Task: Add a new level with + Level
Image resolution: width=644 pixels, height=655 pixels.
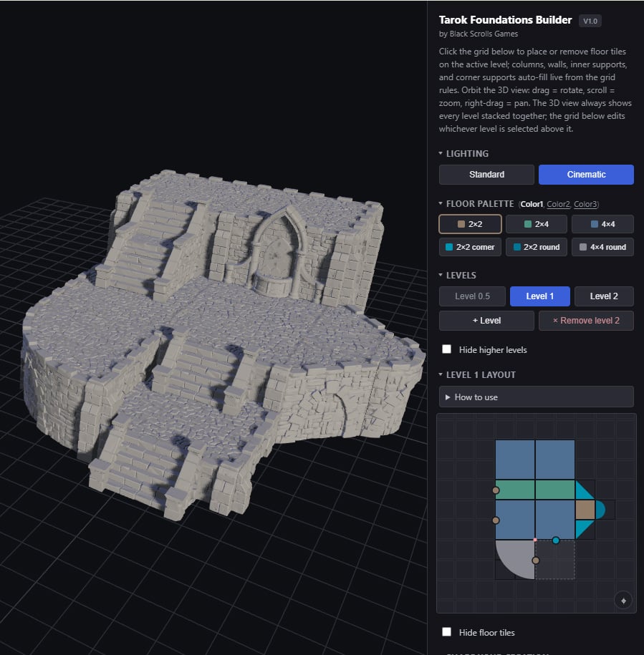Action: pyautogui.click(x=486, y=321)
